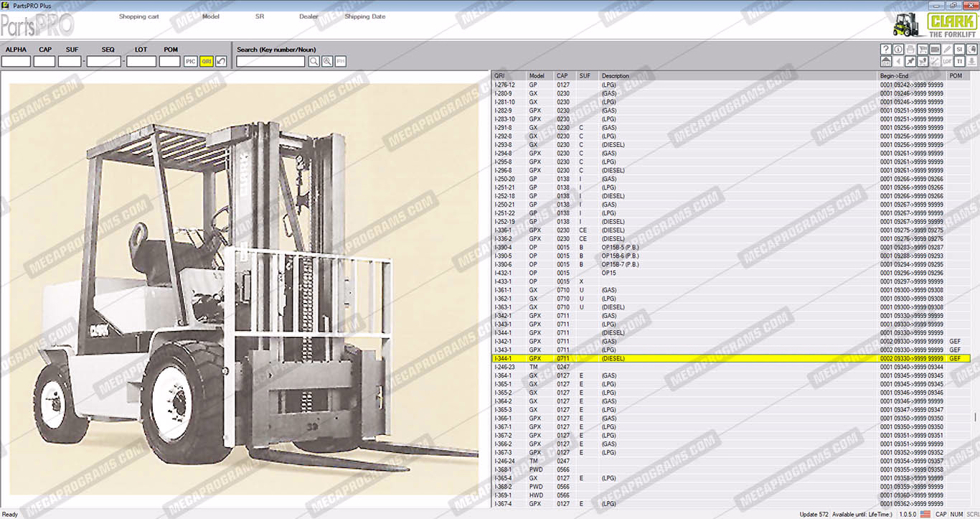Click the Shopping cart label in the header

[139, 17]
